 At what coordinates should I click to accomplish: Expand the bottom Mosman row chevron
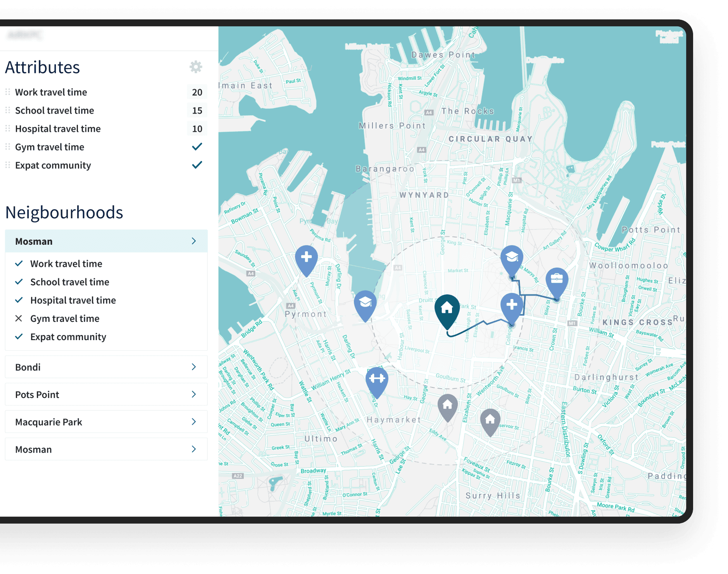(x=194, y=449)
